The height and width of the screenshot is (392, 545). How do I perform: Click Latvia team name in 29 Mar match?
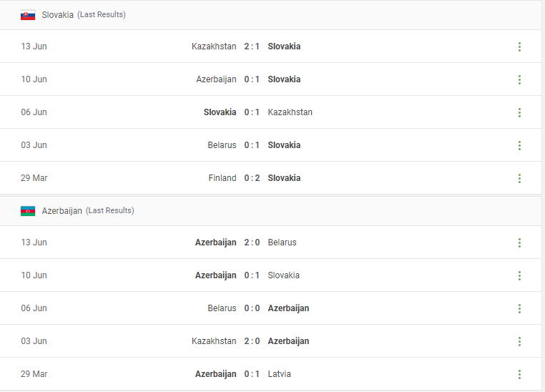click(x=280, y=374)
